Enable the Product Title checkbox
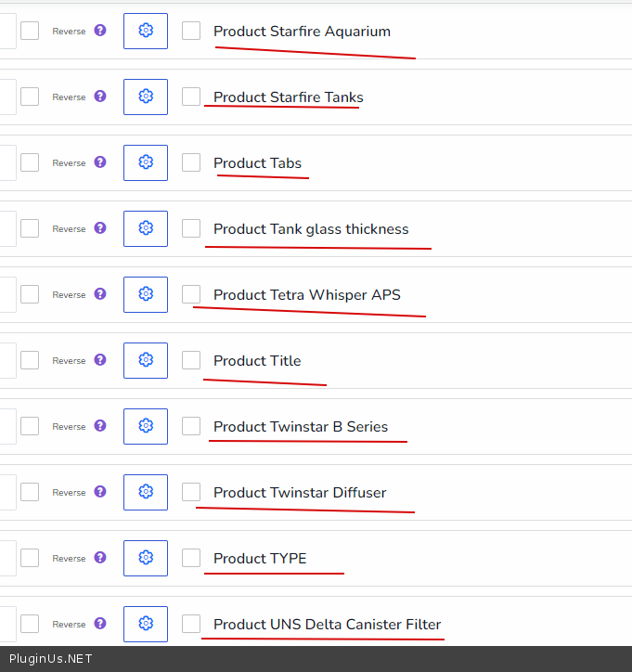The width and height of the screenshot is (632, 672). pos(191,360)
